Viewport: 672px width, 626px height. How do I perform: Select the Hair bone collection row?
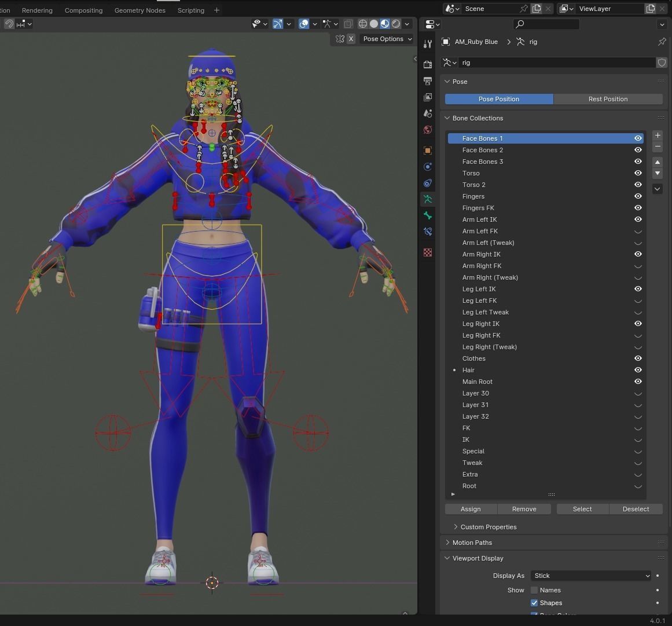[545, 370]
